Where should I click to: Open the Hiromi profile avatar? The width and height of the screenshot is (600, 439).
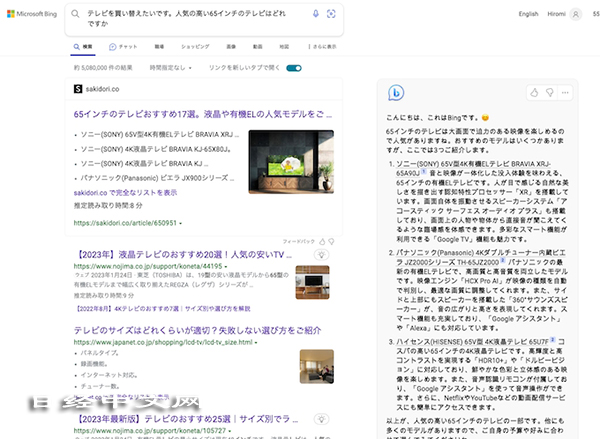click(x=575, y=14)
